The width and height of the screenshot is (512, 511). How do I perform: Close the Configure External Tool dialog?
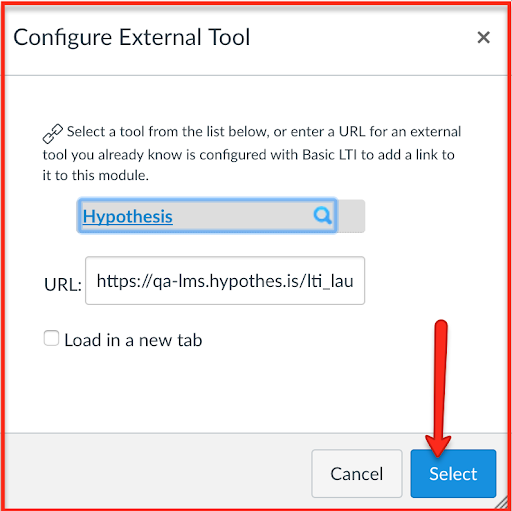483,37
